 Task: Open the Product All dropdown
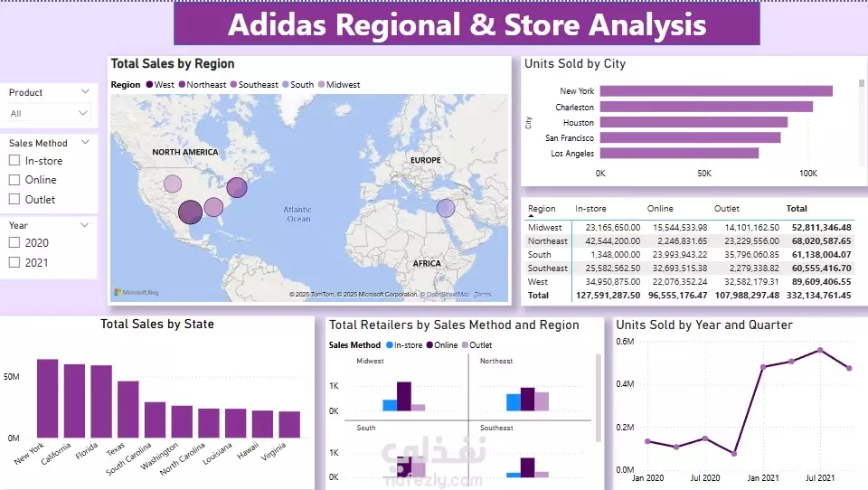(49, 113)
